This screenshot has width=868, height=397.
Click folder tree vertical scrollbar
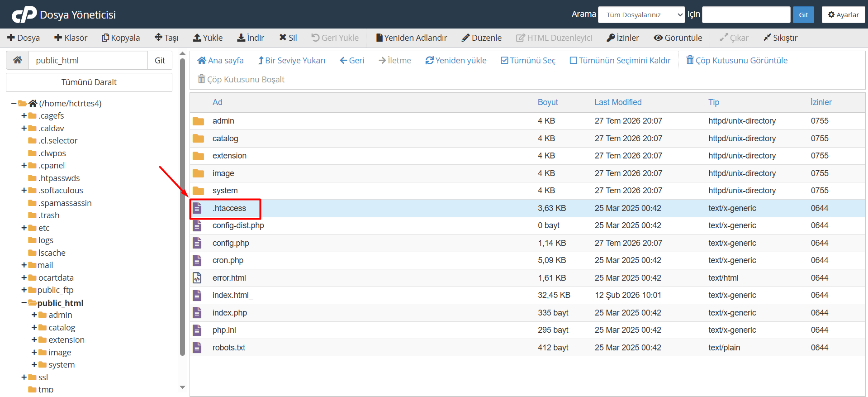click(182, 207)
